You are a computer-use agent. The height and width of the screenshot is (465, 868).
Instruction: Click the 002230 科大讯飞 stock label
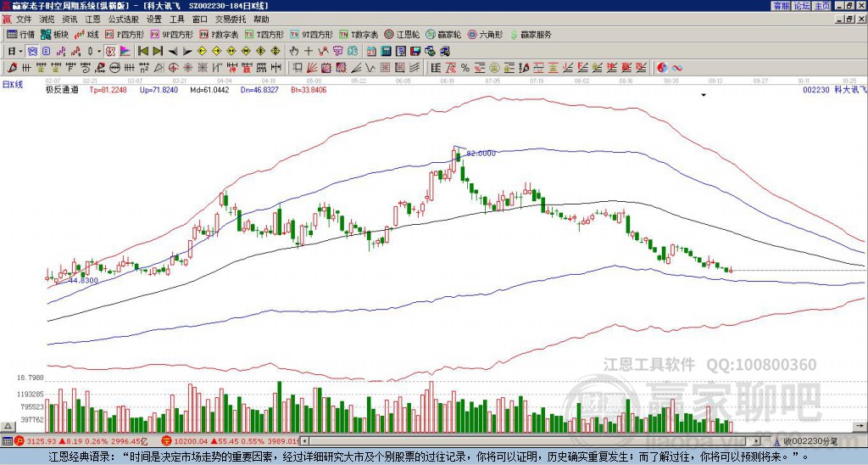[x=834, y=89]
